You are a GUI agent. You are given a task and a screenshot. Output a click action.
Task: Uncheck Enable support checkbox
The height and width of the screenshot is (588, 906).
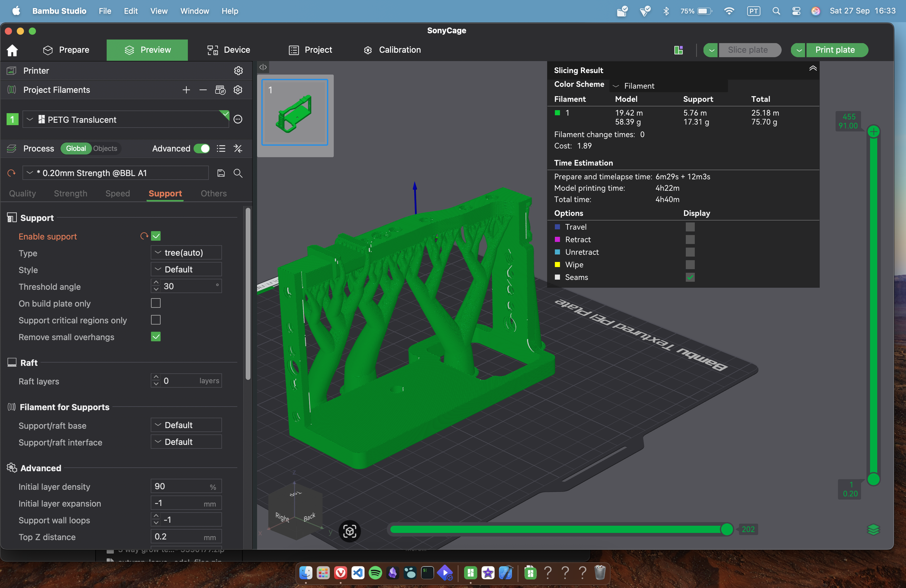156,236
